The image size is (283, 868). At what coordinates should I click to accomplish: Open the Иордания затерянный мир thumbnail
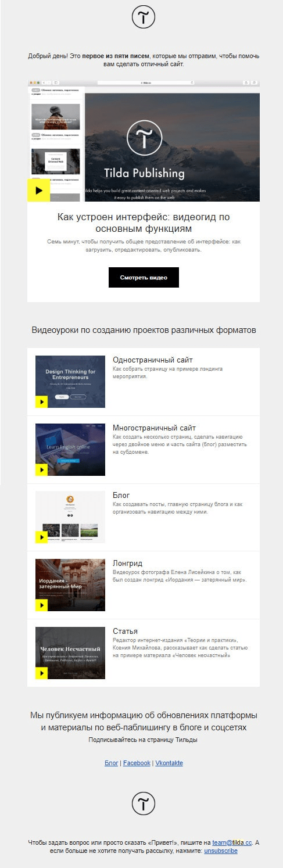pyautogui.click(x=70, y=585)
